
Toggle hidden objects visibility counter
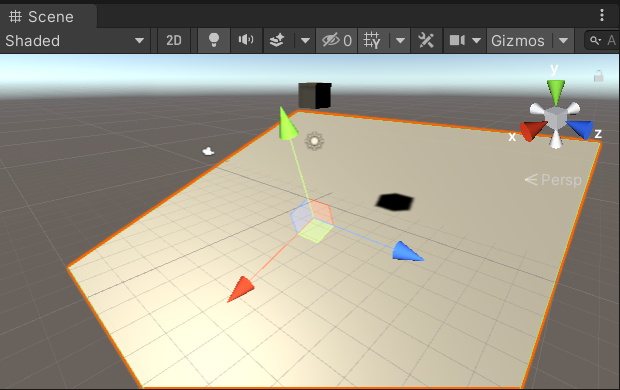point(336,41)
